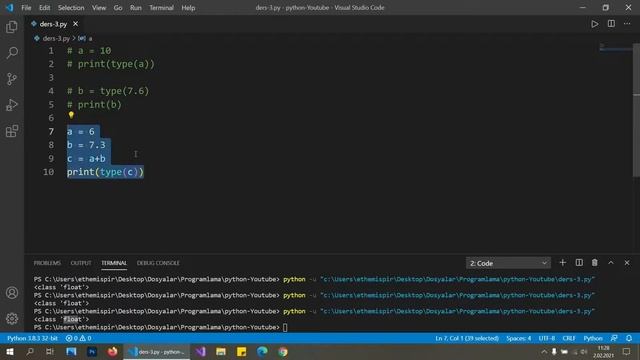The height and width of the screenshot is (360, 640).
Task: Open the Extensions view
Action: (12, 131)
